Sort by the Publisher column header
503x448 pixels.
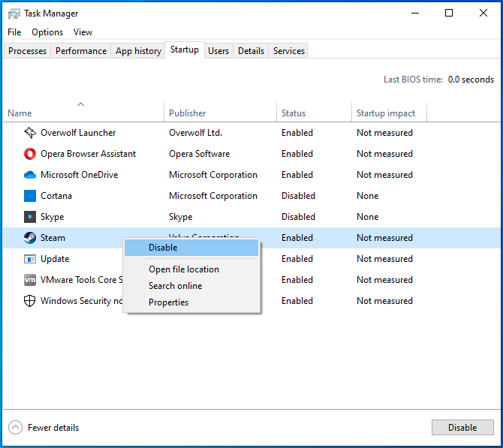click(x=220, y=113)
